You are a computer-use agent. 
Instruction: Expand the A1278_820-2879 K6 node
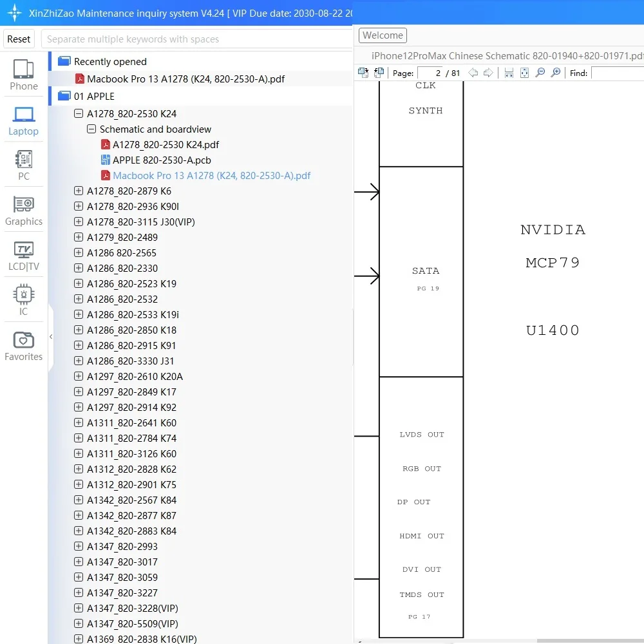click(x=79, y=191)
